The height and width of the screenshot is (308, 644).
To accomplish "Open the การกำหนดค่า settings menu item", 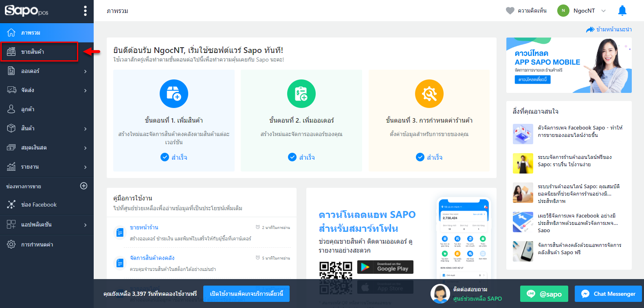I will tap(47, 244).
